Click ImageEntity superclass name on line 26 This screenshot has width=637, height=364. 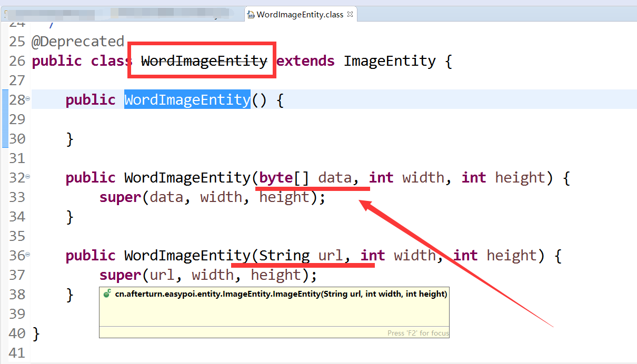coord(390,61)
